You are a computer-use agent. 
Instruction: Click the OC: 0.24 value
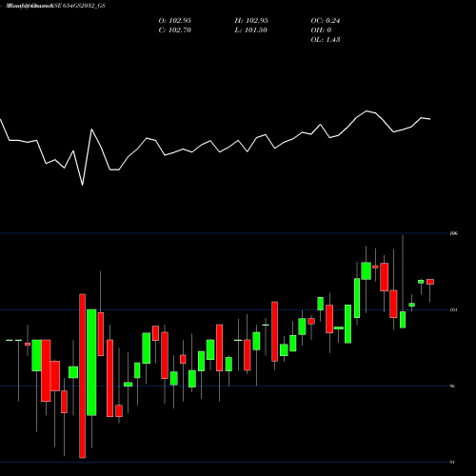(x=326, y=21)
